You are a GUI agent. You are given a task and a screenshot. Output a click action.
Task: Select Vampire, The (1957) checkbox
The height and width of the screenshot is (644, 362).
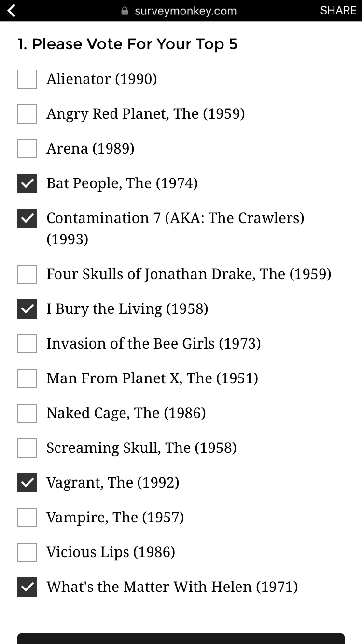[x=27, y=518]
